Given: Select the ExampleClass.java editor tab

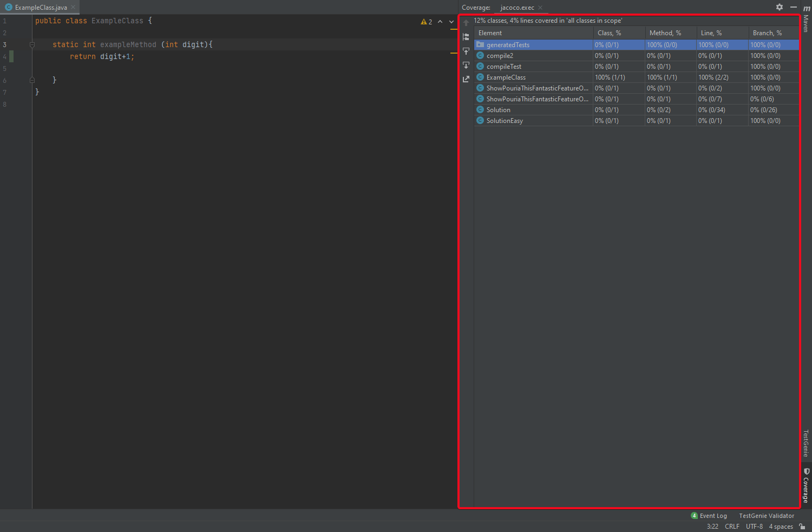Looking at the screenshot, I should pos(40,8).
